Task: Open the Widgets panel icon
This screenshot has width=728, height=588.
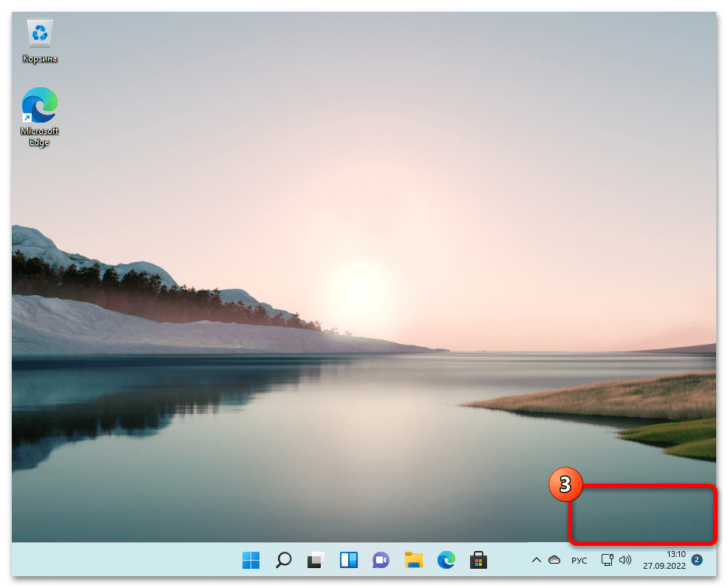Action: tap(348, 560)
